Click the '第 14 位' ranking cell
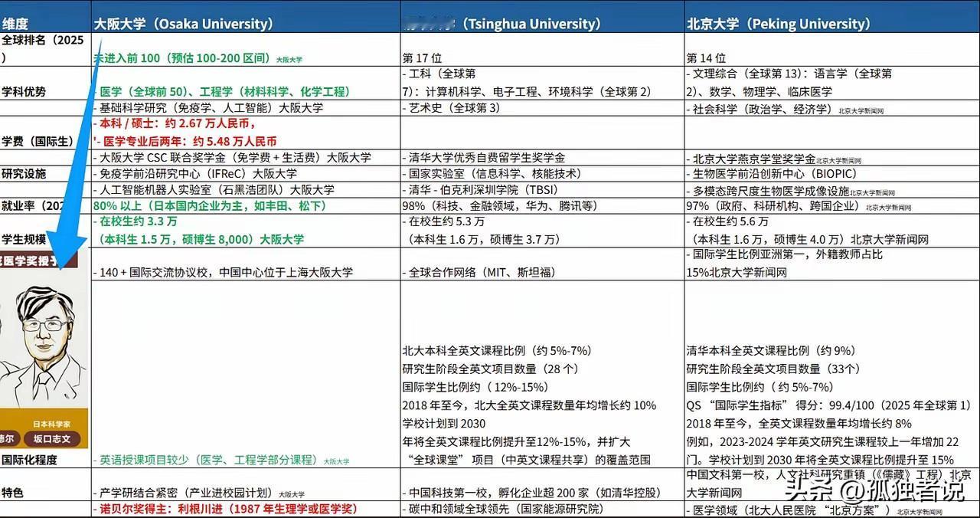Viewport: 980px width, 518px height. tap(707, 58)
